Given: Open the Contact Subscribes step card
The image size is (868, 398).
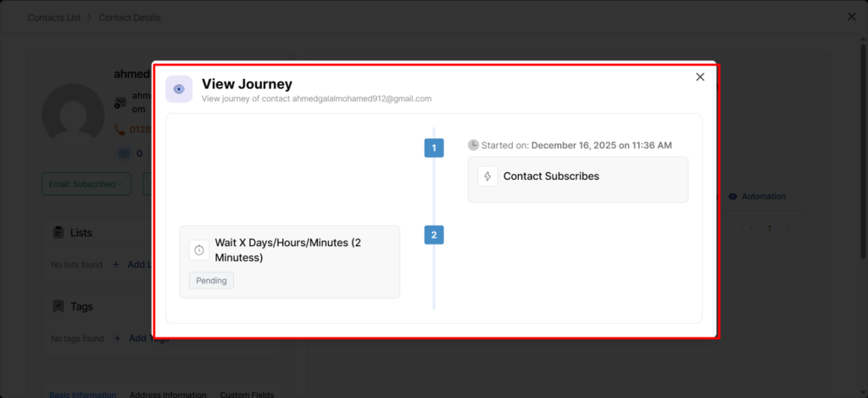Looking at the screenshot, I should (577, 179).
